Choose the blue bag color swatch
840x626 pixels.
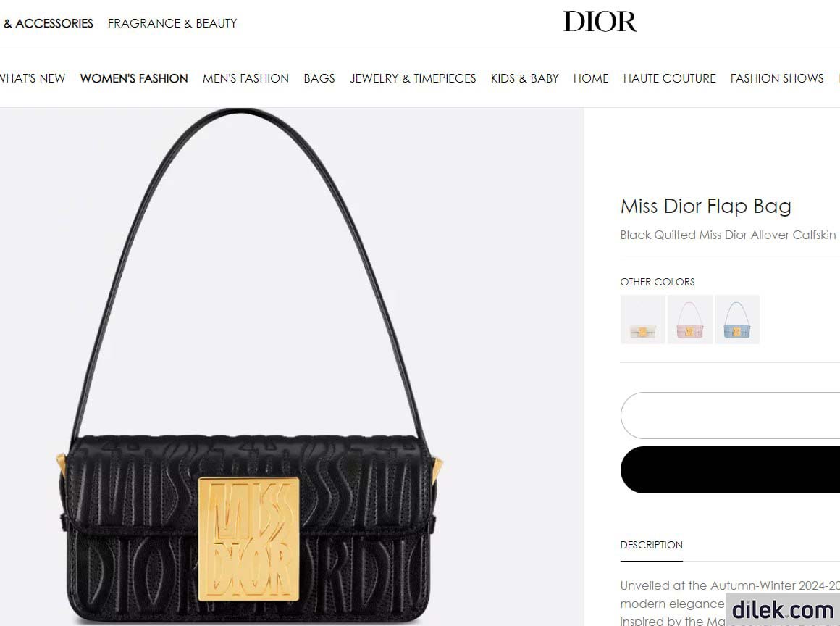pyautogui.click(x=737, y=320)
